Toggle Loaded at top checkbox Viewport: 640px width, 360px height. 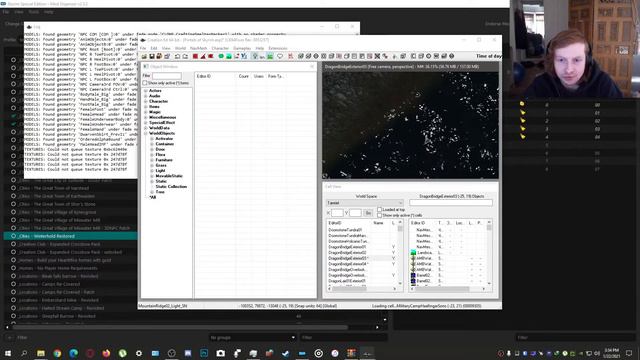click(x=379, y=209)
